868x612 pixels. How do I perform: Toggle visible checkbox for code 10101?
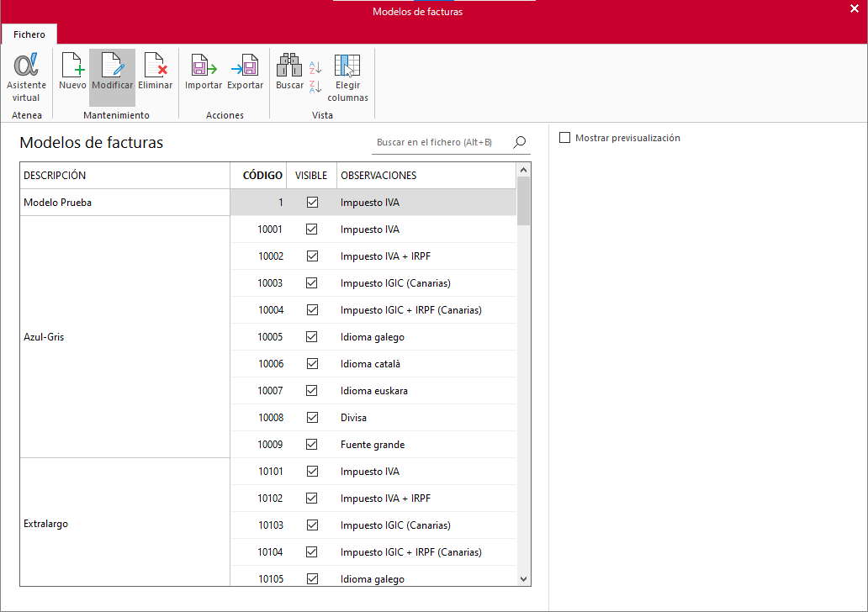[x=312, y=471]
